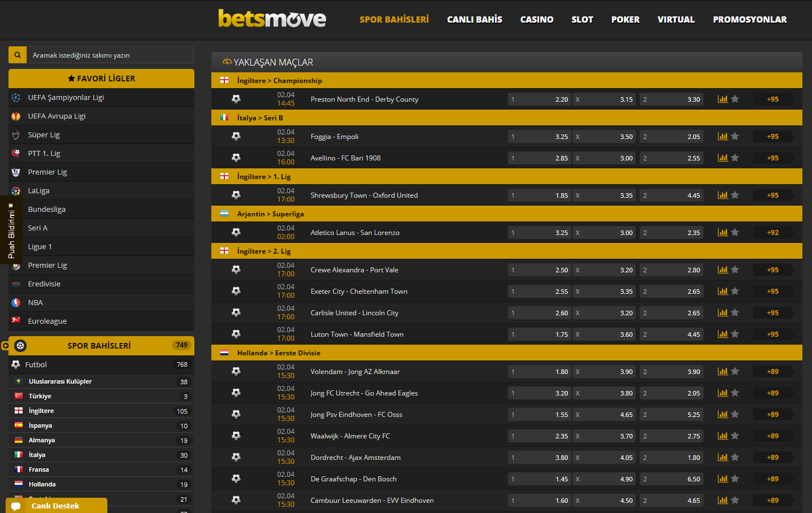
Task: Open statistics for Crewe Alexandra - Port Vale
Action: 723,269
